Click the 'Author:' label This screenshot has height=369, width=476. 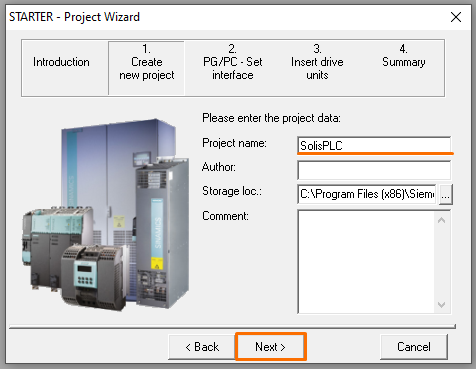tap(219, 167)
